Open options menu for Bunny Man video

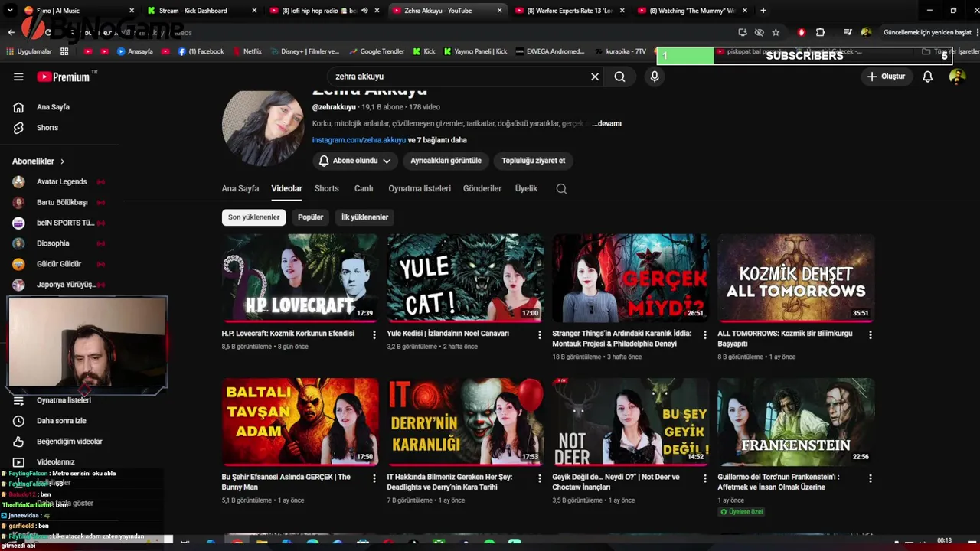[374, 478]
